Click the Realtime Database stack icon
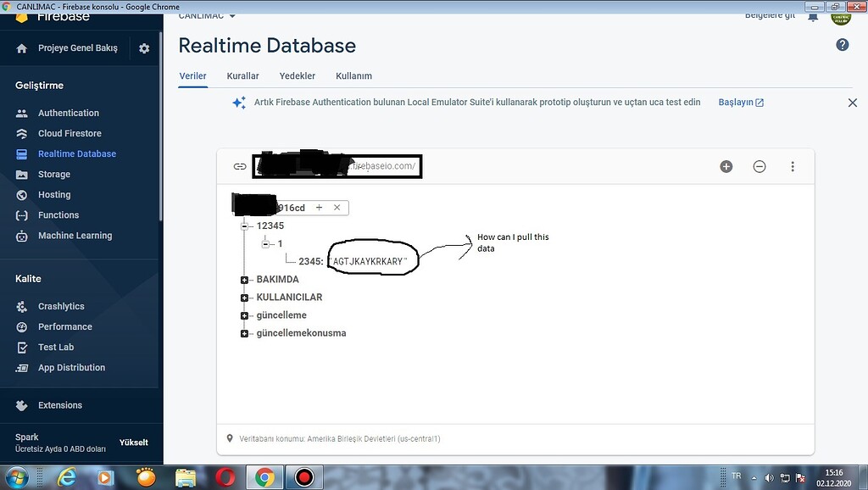The image size is (868, 490). (x=21, y=154)
